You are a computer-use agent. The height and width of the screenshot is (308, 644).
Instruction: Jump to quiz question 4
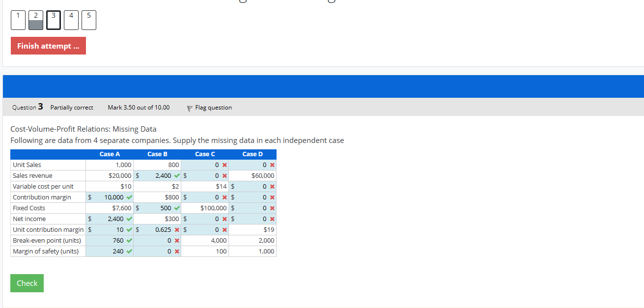coord(71,20)
